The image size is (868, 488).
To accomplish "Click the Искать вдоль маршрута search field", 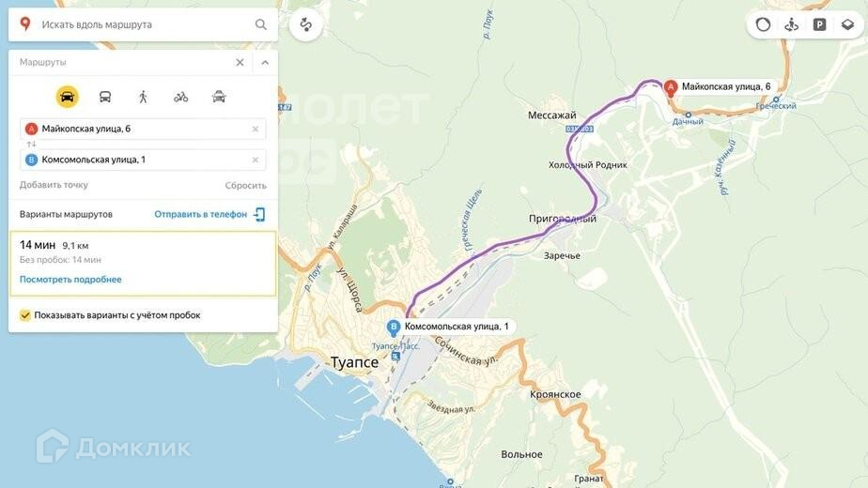I will point(143,24).
